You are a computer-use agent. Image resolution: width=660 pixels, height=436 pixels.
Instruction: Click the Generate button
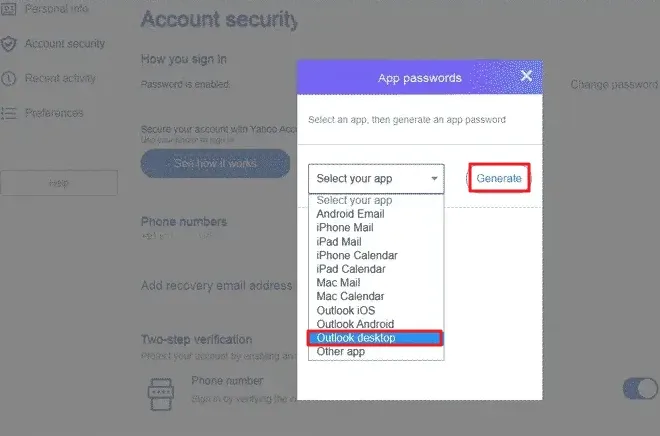coord(499,178)
